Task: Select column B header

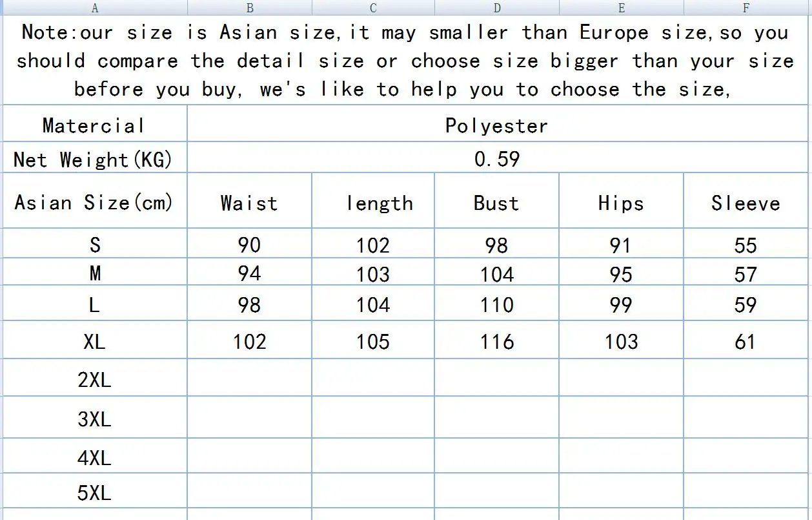Action: pos(250,8)
